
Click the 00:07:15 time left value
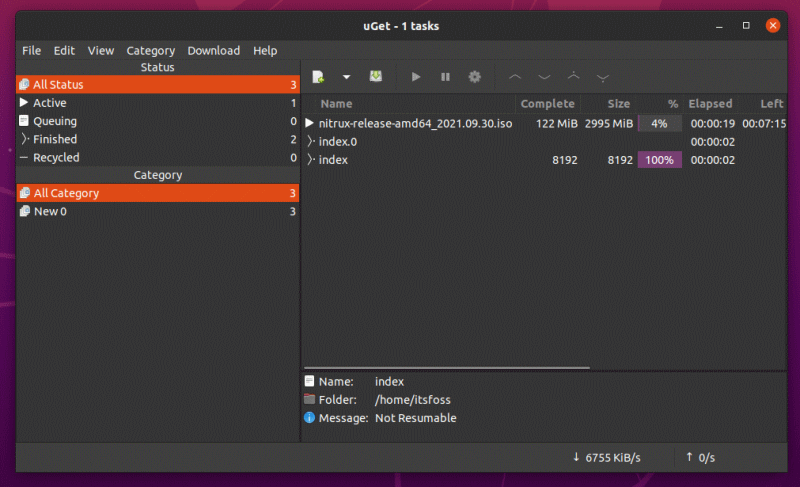click(764, 124)
